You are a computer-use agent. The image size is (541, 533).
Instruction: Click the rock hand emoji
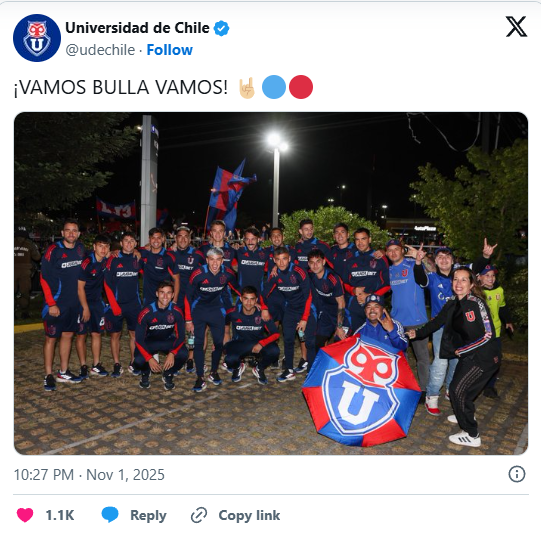247,88
